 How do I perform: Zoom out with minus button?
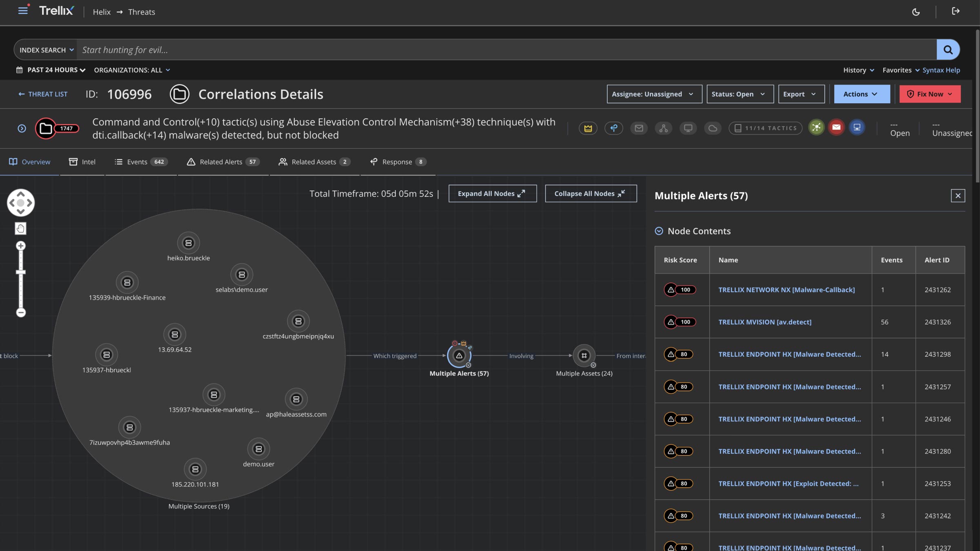(x=21, y=313)
